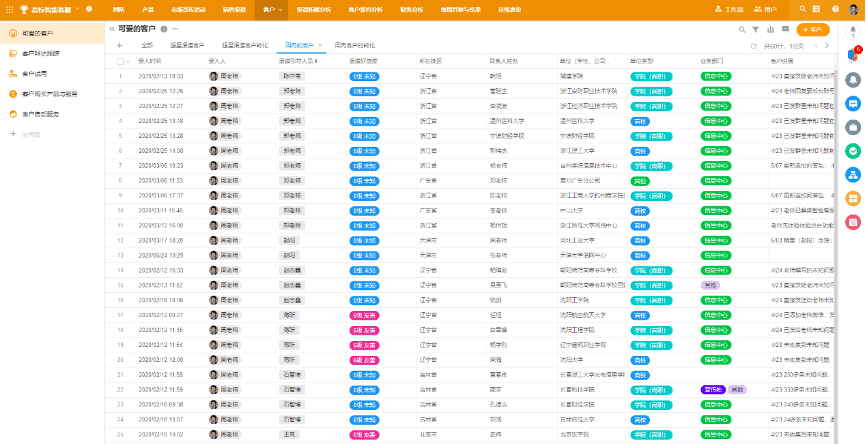Open the orange grid apps sidebar icon

(853, 198)
